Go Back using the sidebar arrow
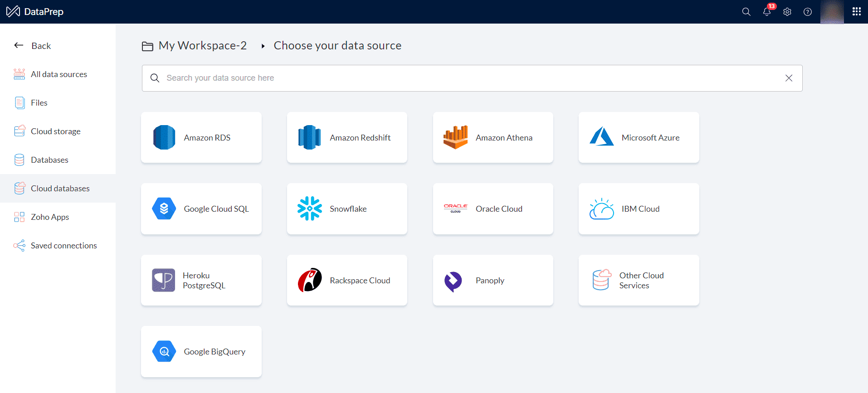 (x=19, y=45)
